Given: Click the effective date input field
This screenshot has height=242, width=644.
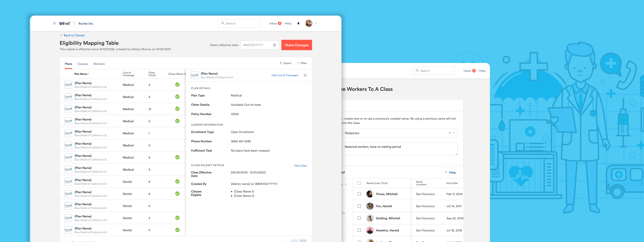Looking at the screenshot, I should 260,45.
